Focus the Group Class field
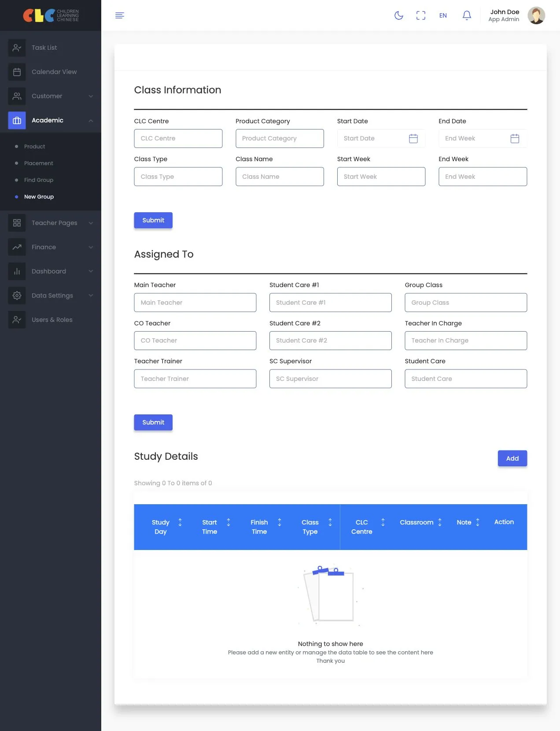The width and height of the screenshot is (560, 731). 466,303
